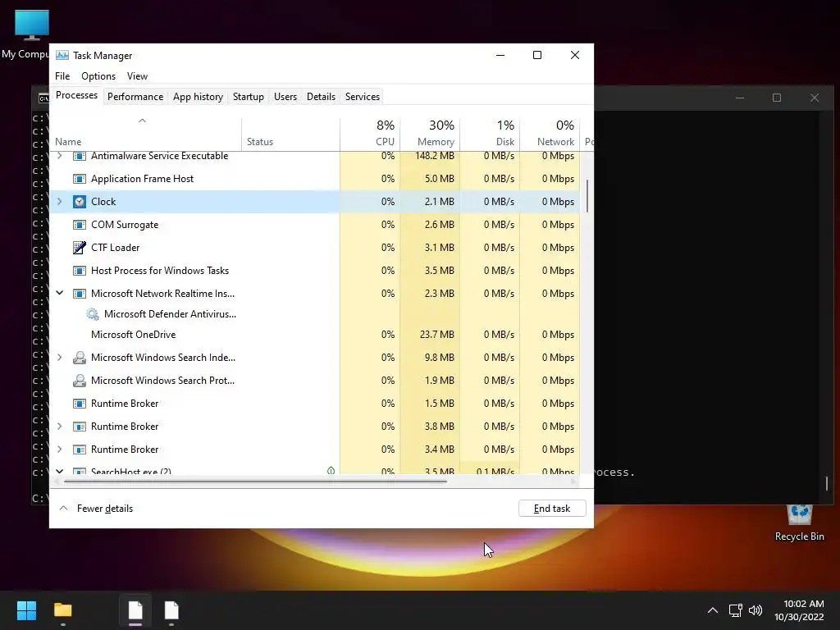Switch to the Startup tab
Image resolution: width=840 pixels, height=630 pixels.
[248, 97]
